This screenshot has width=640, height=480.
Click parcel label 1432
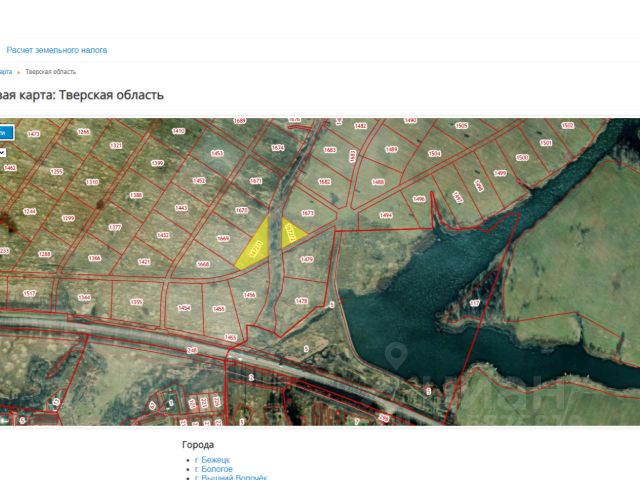(x=163, y=236)
